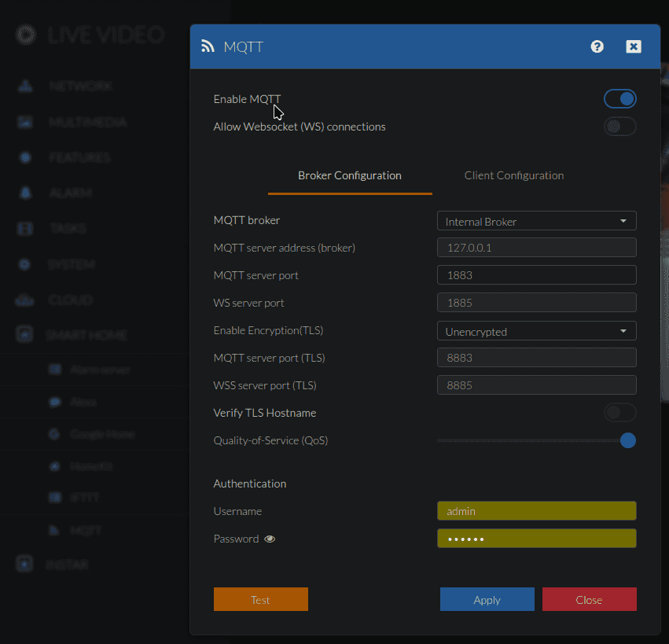Open the MQTT help question mark icon
This screenshot has width=669, height=644.
click(x=597, y=46)
